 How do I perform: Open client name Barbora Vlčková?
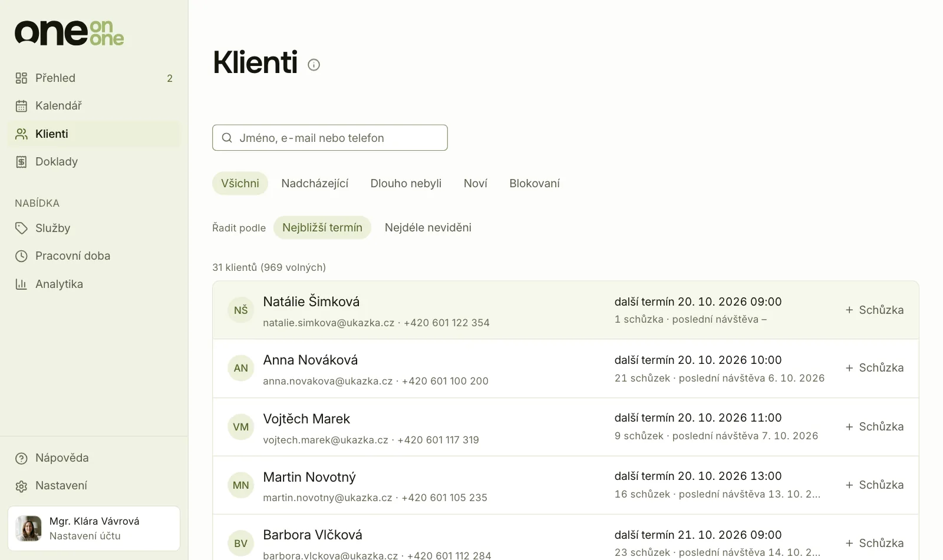313,535
